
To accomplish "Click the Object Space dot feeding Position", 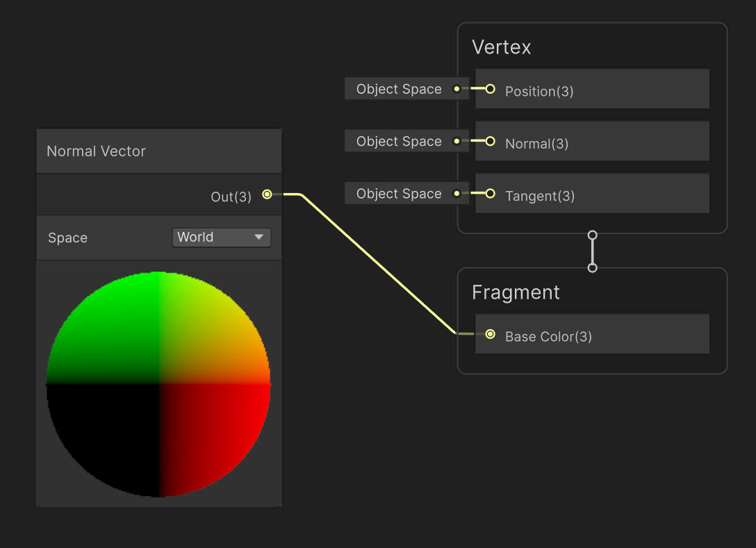I will [x=457, y=89].
